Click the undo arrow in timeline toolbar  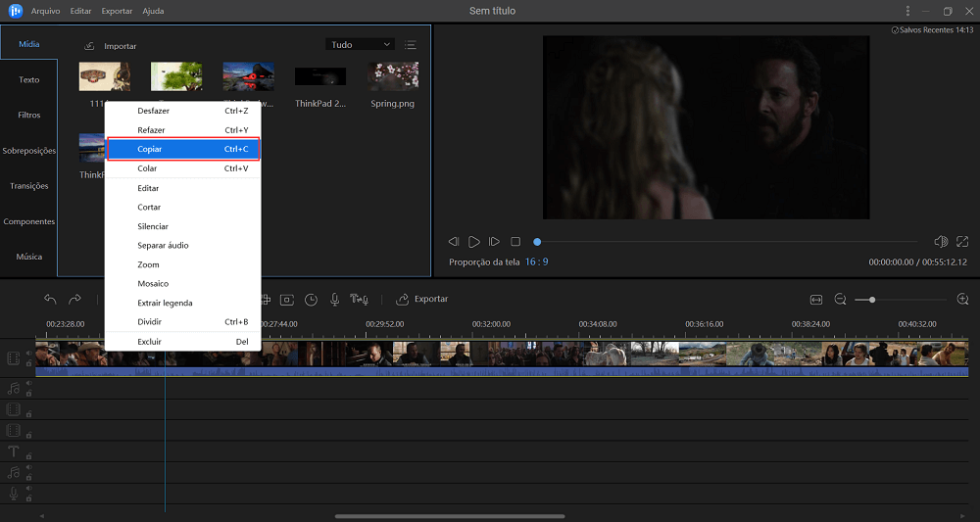[x=50, y=299]
